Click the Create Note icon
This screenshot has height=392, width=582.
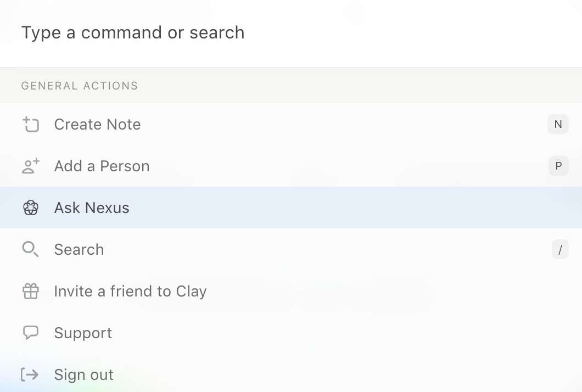31,125
